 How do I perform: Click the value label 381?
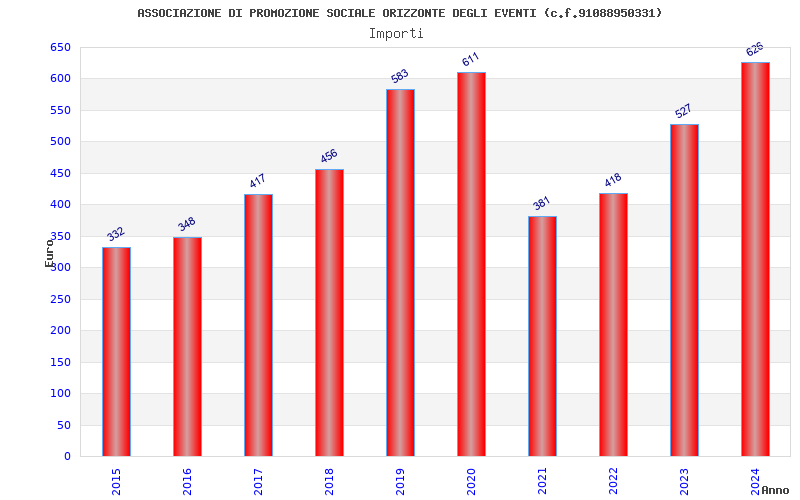pyautogui.click(x=541, y=203)
